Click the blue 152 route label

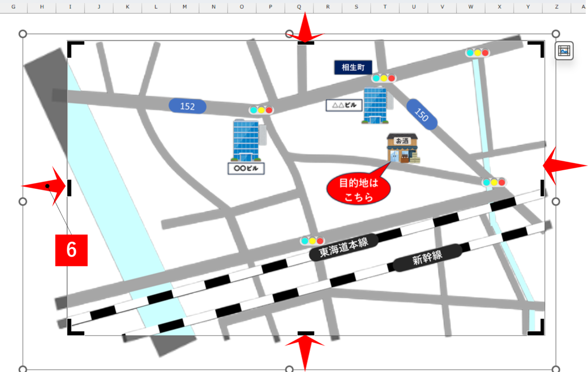187,106
